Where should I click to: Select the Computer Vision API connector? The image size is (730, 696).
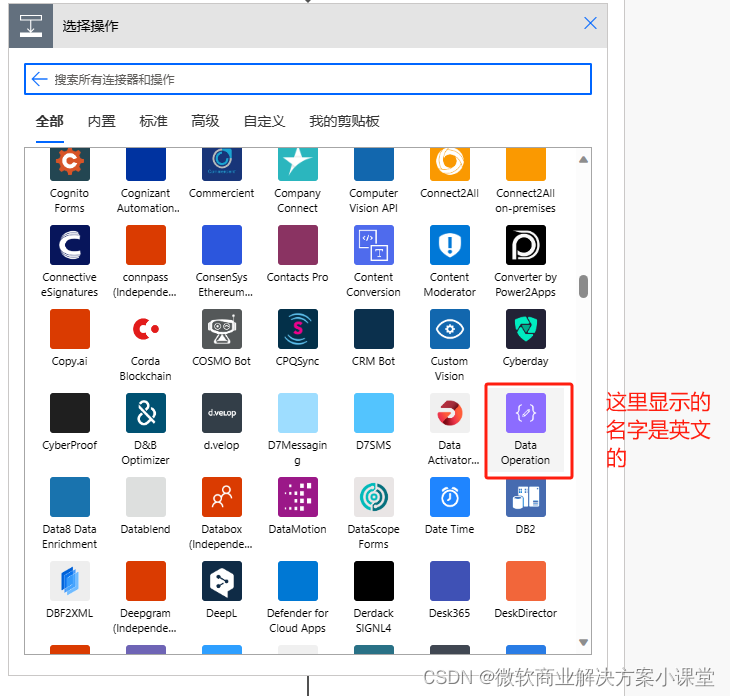point(373,165)
